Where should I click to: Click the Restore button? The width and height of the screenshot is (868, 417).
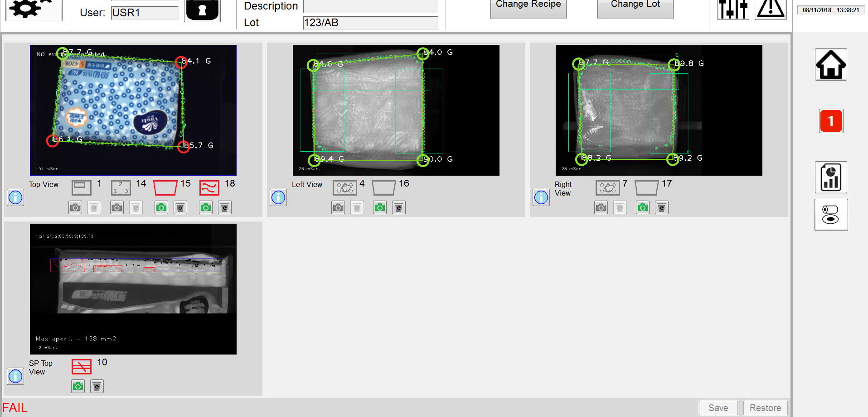[x=765, y=408]
